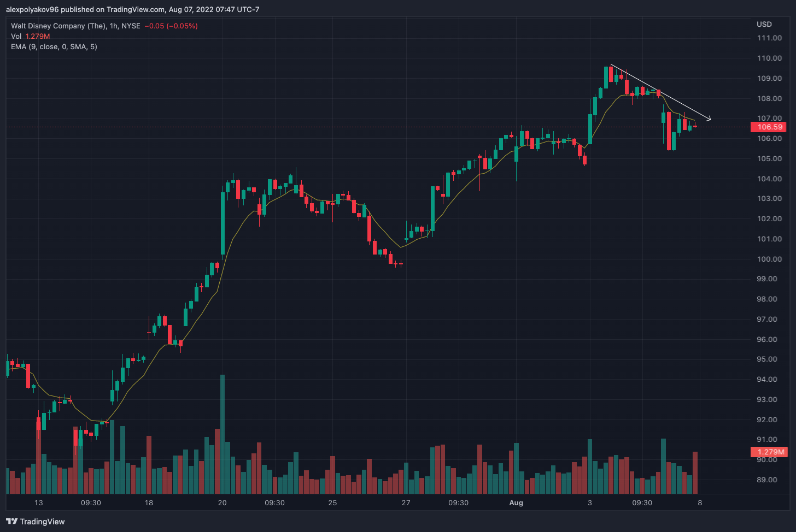This screenshot has height=532, width=796.
Task: Click the 18 date label on time axis
Action: coord(149,503)
